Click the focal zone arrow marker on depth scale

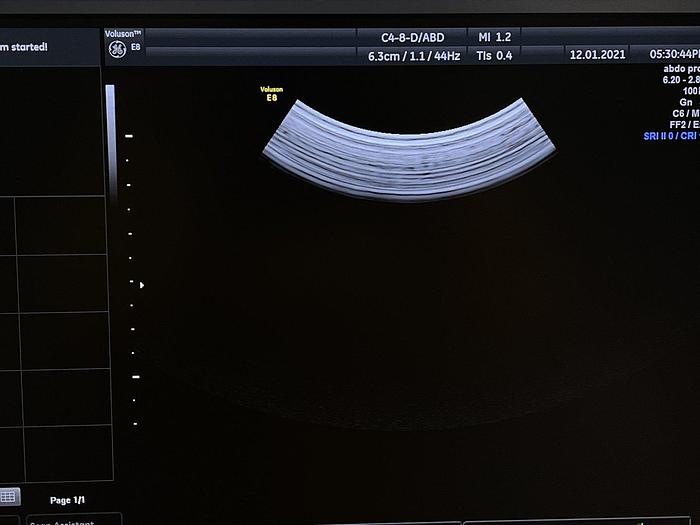tap(141, 285)
